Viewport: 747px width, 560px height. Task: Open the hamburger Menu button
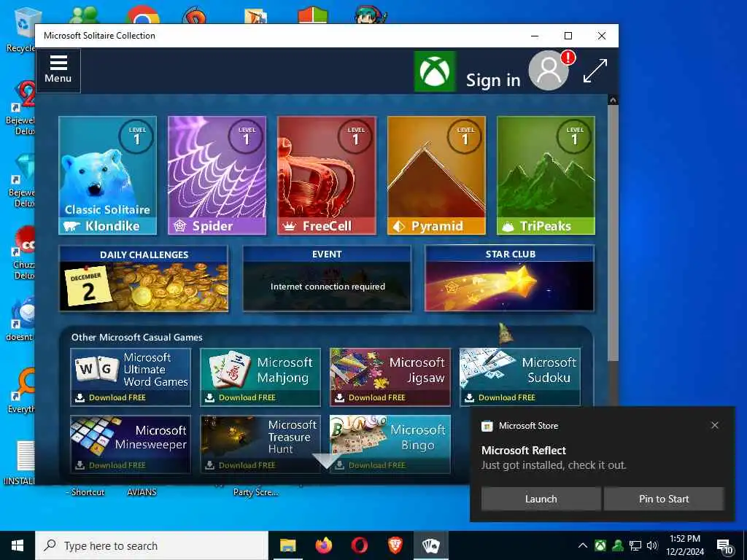pyautogui.click(x=58, y=71)
